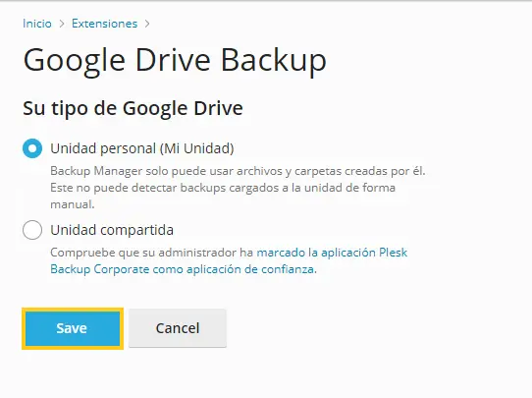
Task: Select the Unidad compartida radio button
Action: coord(32,230)
